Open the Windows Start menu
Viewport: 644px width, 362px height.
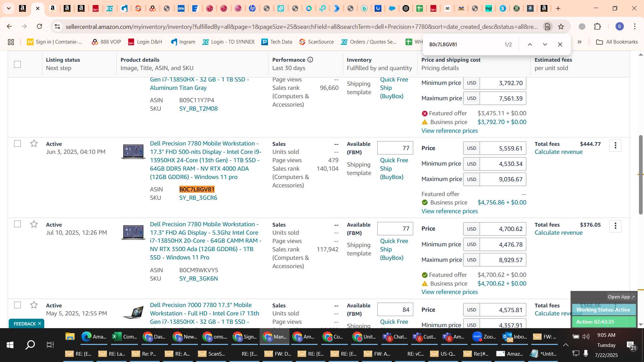tap(10, 345)
